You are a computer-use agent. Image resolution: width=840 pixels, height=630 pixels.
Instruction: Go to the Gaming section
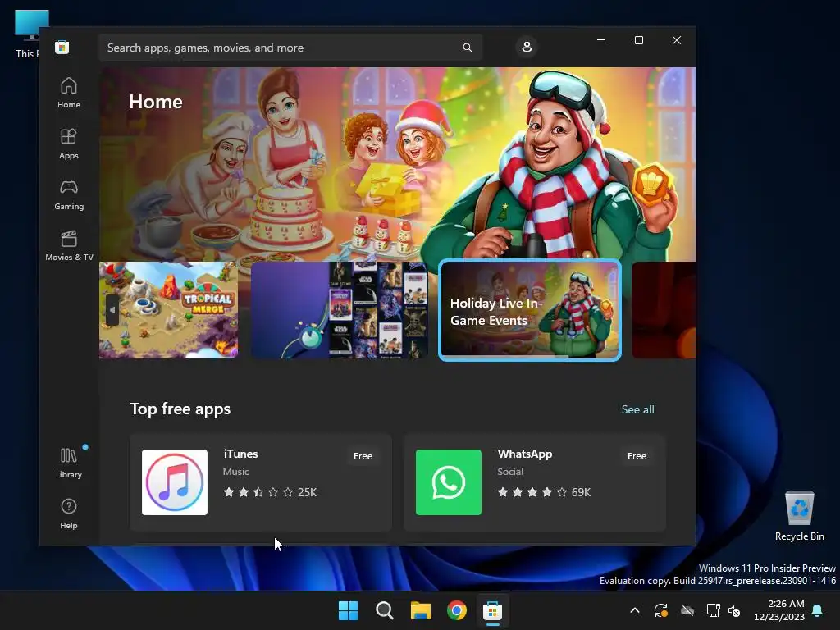pos(69,194)
